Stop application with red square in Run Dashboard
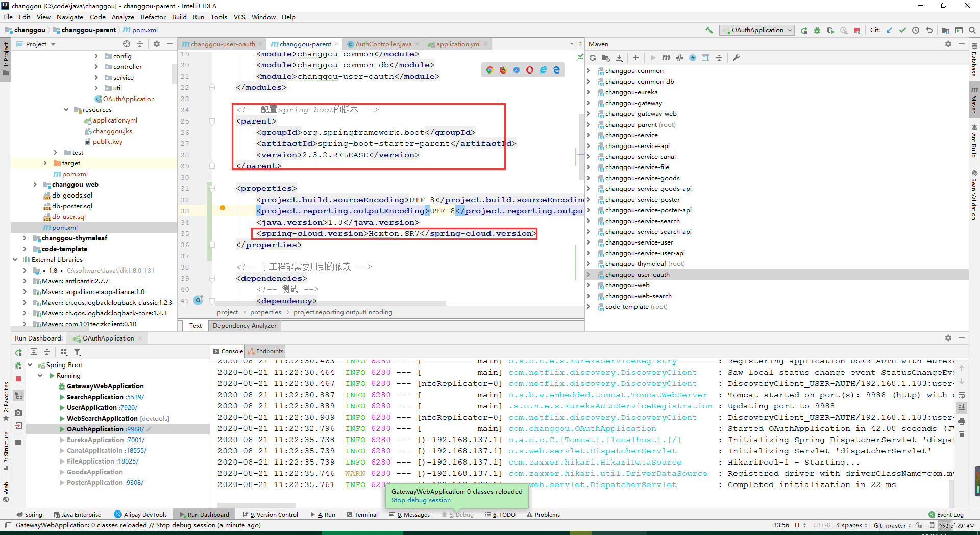Image resolution: width=980 pixels, height=535 pixels. pyautogui.click(x=18, y=379)
